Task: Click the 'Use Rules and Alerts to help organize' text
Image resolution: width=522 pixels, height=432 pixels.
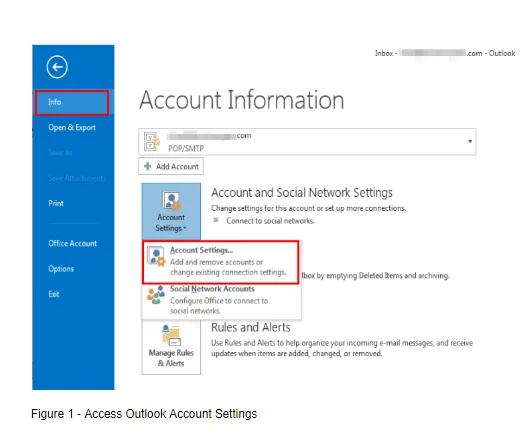Action: point(342,348)
